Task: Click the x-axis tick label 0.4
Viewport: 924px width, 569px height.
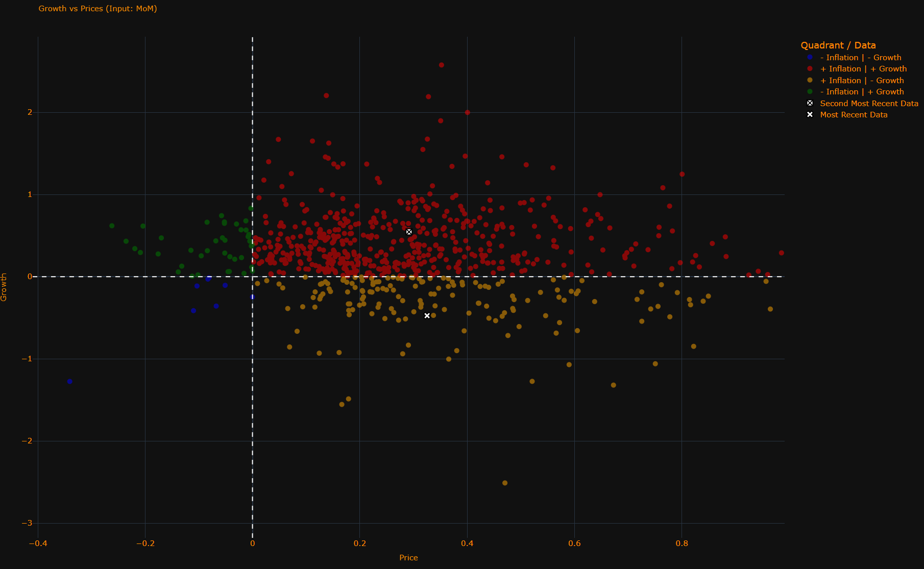Action: coord(467,543)
